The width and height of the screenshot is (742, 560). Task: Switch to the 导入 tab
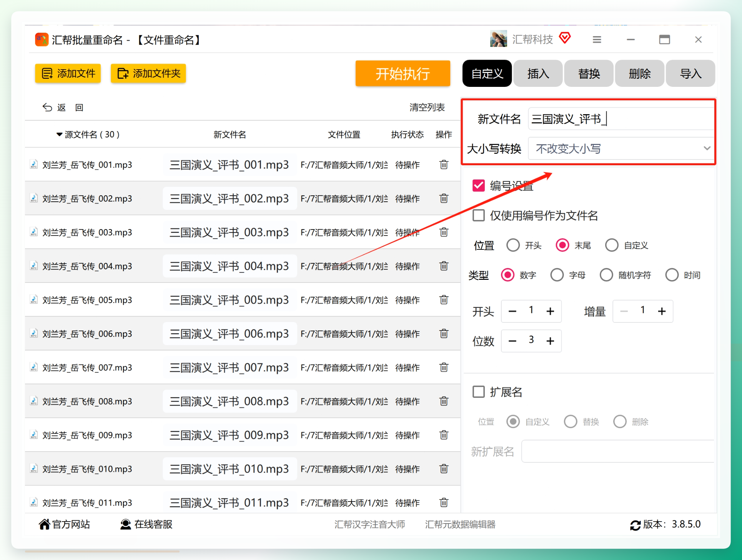(690, 73)
